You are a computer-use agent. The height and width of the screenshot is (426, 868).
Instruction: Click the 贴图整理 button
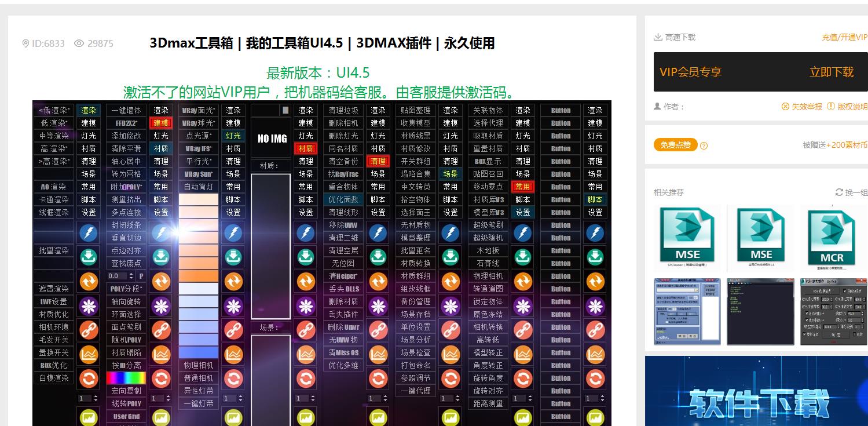pos(416,110)
